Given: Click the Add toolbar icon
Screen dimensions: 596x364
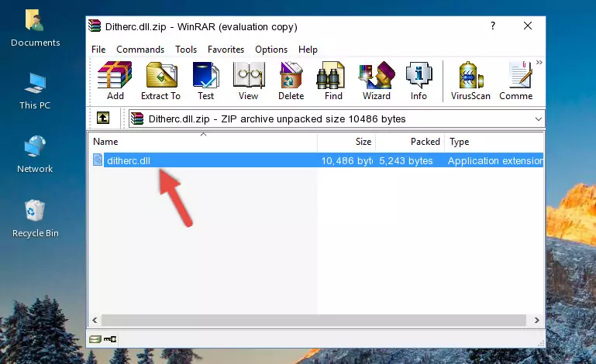Looking at the screenshot, I should point(115,81).
